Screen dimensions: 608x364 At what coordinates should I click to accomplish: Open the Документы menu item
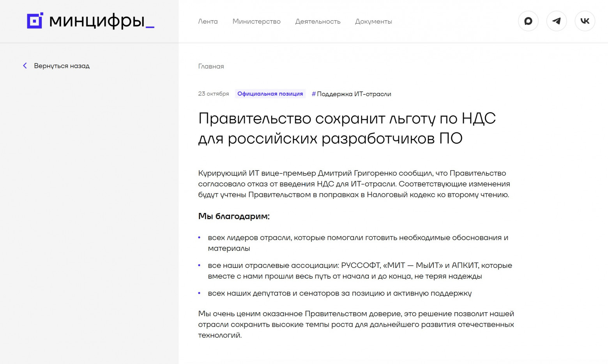(x=373, y=21)
